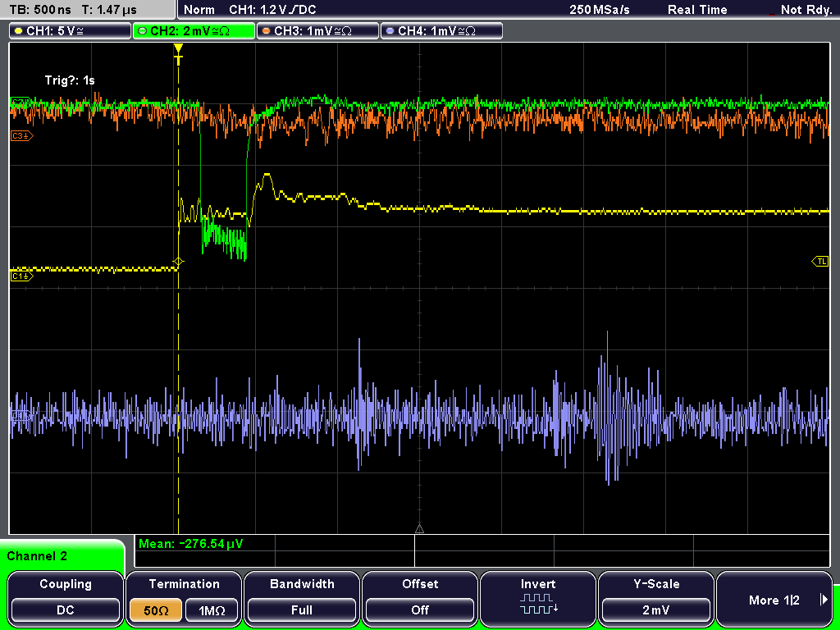Image resolution: width=840 pixels, height=630 pixels.
Task: Click the C1 ground level marker
Action: [x=21, y=276]
